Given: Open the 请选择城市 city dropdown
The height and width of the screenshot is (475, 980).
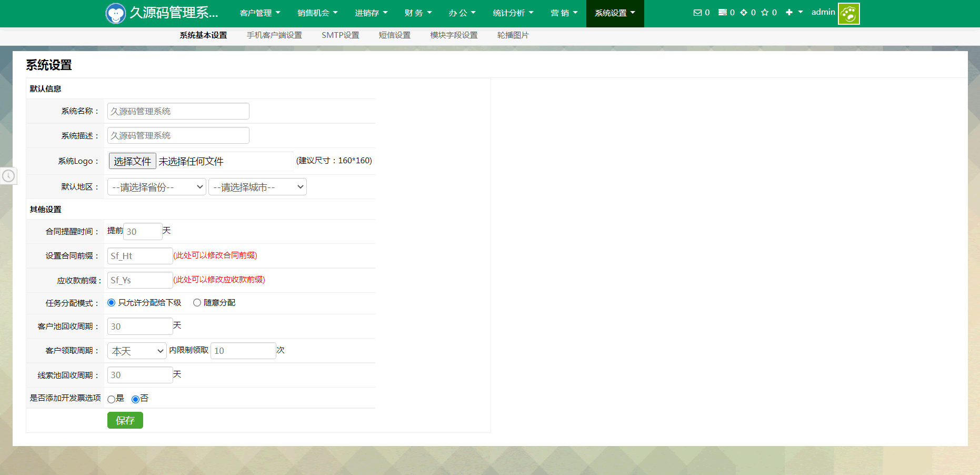Looking at the screenshot, I should click(257, 187).
